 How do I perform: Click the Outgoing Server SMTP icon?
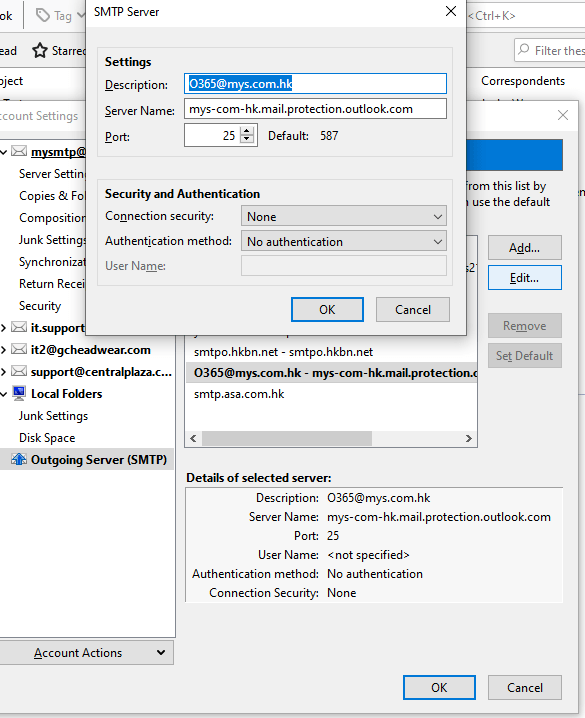click(19, 459)
